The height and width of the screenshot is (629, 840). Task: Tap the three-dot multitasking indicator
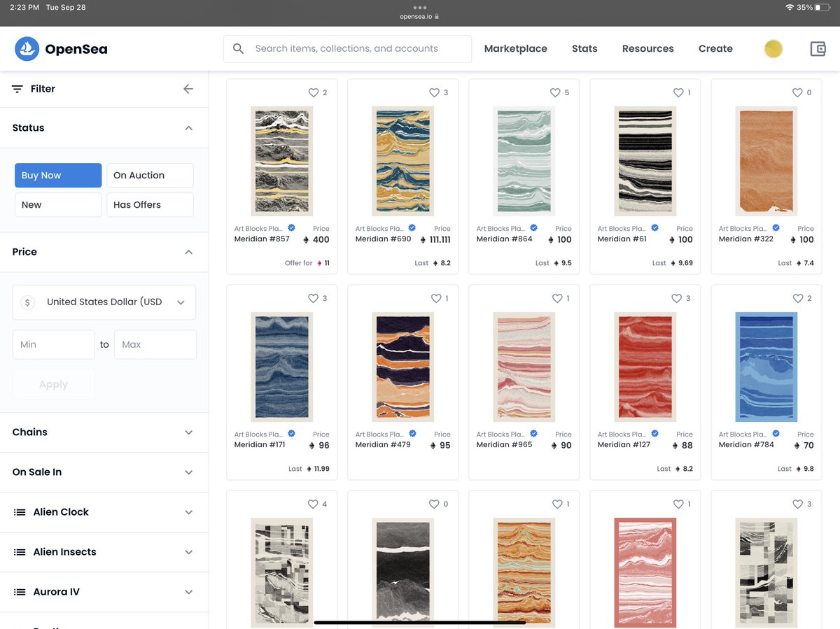420,7
